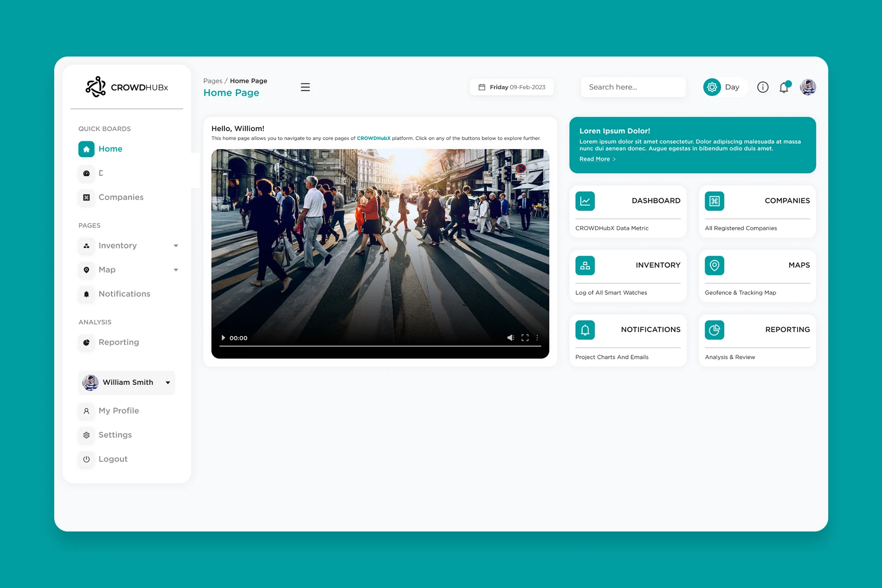Click the hamburger menu icon
Viewport: 882px width, 588px height.
click(x=305, y=87)
